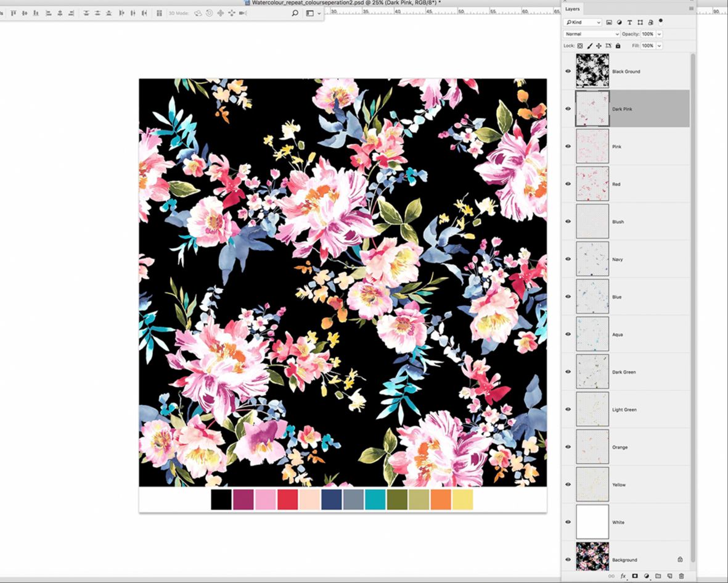728x583 pixels.
Task: Lock all with the padlock icon
Action: pos(618,46)
